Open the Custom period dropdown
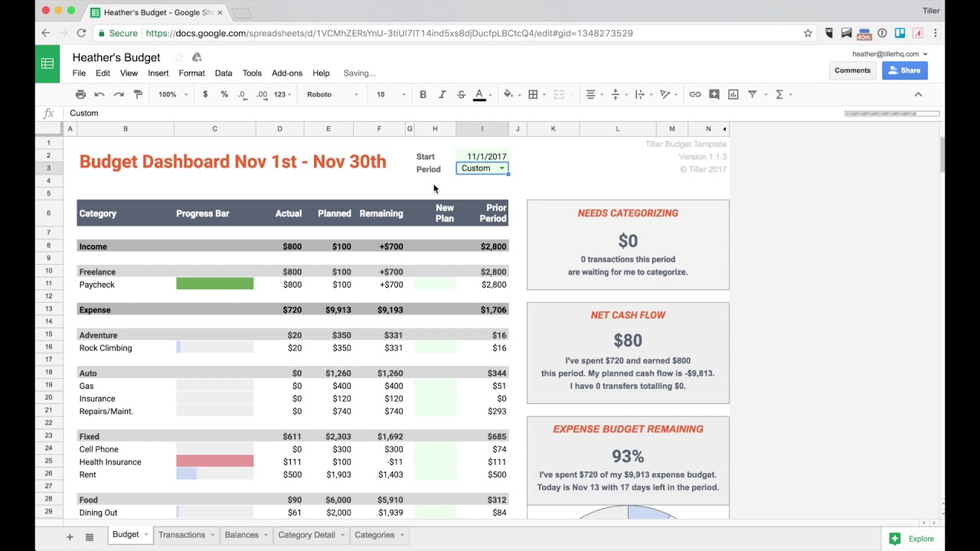The height and width of the screenshot is (551, 980). click(501, 168)
